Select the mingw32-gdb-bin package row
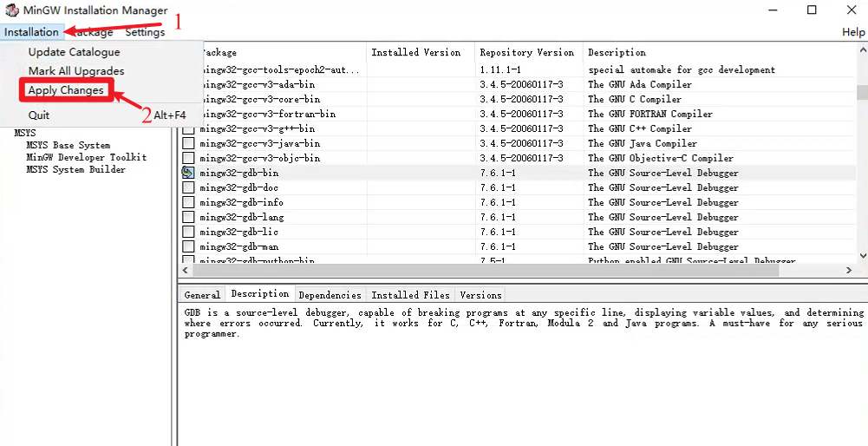The image size is (868, 446). pos(519,173)
